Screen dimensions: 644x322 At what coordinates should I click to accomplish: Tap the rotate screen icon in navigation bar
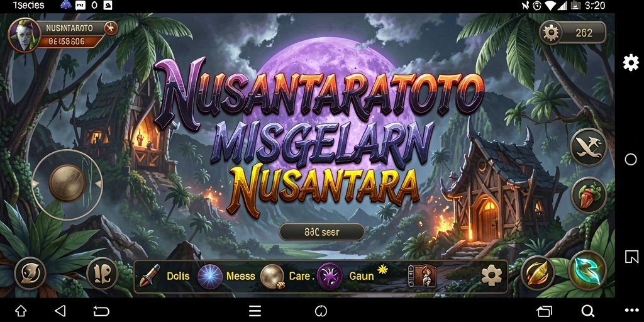[x=101, y=311]
